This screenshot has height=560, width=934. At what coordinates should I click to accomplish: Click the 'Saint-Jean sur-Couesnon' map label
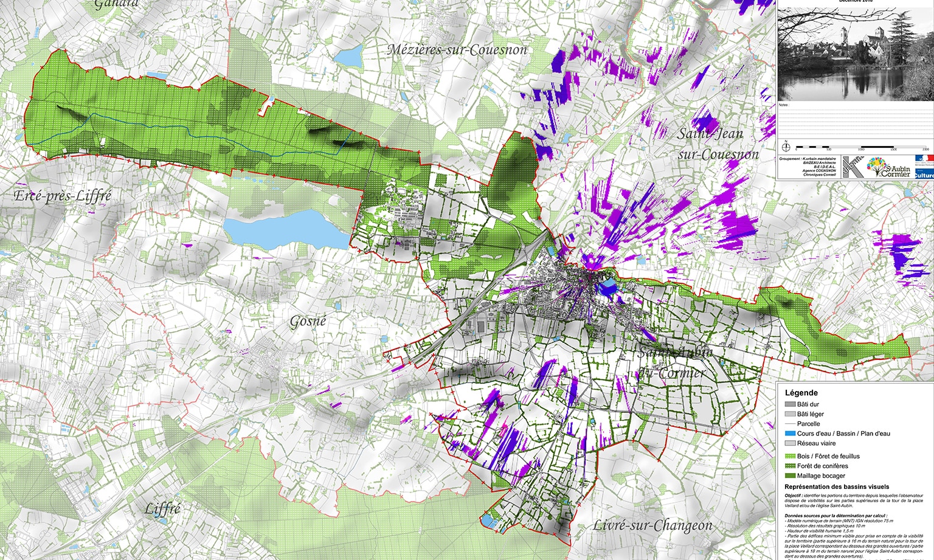click(718, 144)
